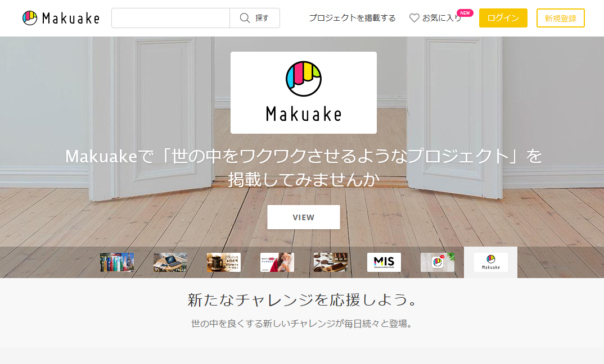
Task: Select the Makuake app icon slide thumbnail
Action: (438, 262)
